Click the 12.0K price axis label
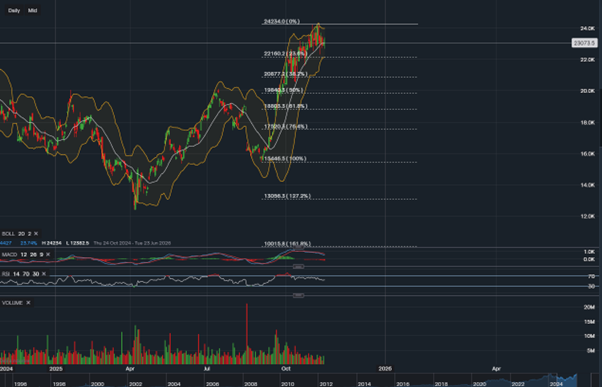The height and width of the screenshot is (387, 602). click(x=587, y=216)
